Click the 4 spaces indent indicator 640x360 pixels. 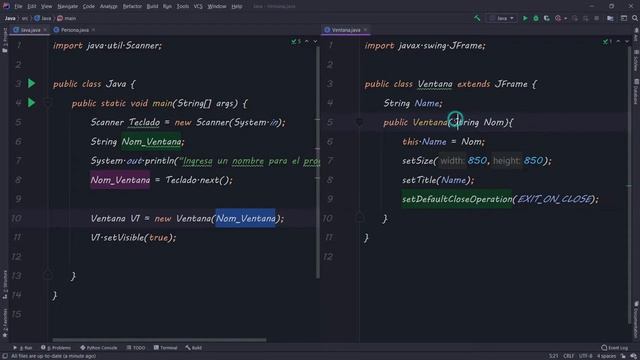tap(606, 356)
